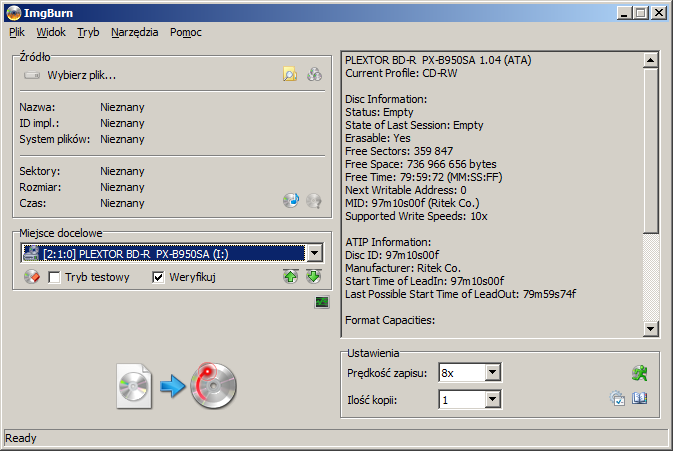
Task: Click the green down arrow load tray icon
Action: [x=314, y=276]
